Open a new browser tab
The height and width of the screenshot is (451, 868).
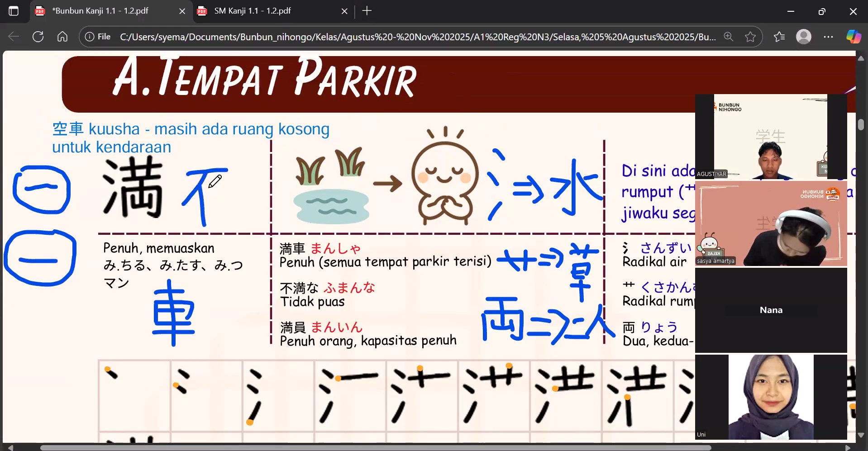click(367, 11)
